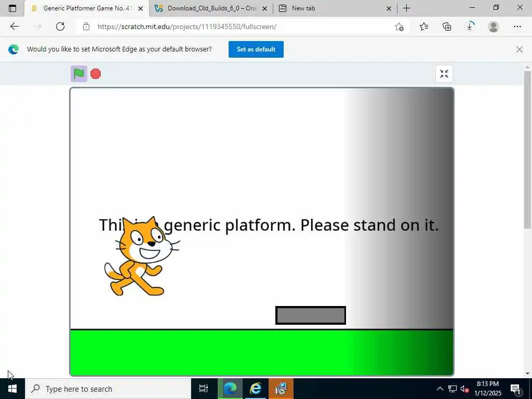The image size is (532, 399).
Task: Close the Generic Platformer Game tab
Action: coord(140,8)
